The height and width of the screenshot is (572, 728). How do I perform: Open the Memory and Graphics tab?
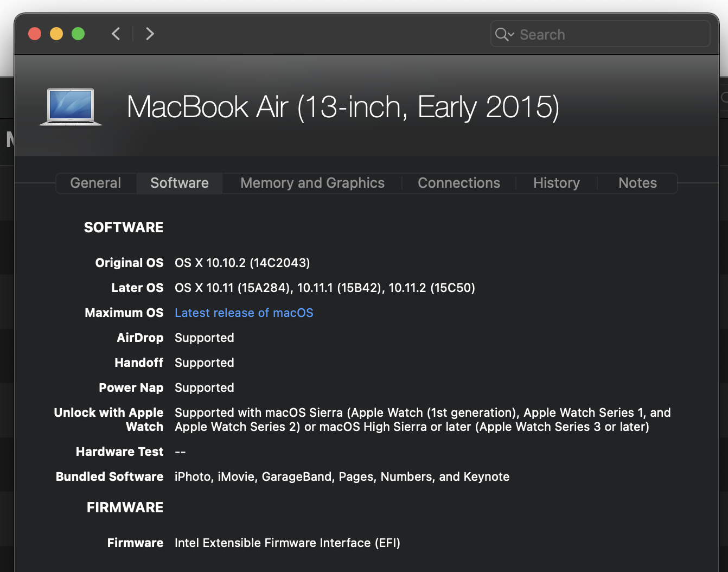point(312,183)
